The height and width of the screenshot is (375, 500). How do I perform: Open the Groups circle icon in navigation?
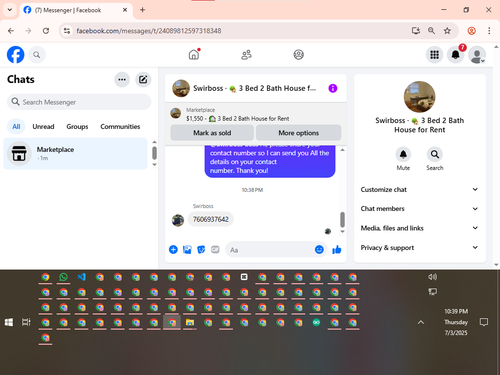(x=299, y=55)
